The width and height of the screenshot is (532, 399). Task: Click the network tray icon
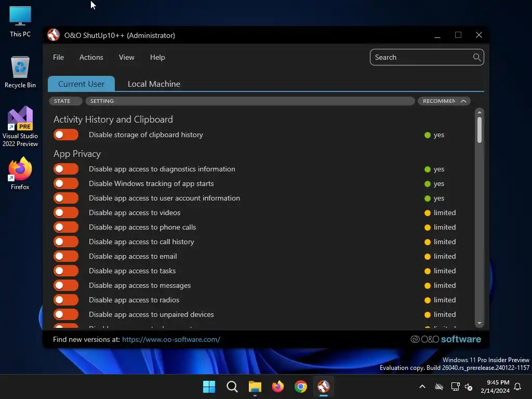[455, 387]
